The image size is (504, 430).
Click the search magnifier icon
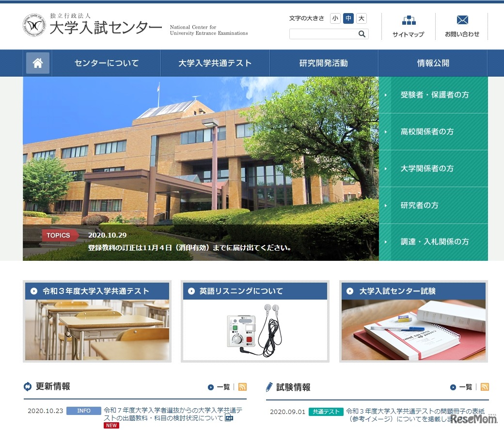[362, 34]
